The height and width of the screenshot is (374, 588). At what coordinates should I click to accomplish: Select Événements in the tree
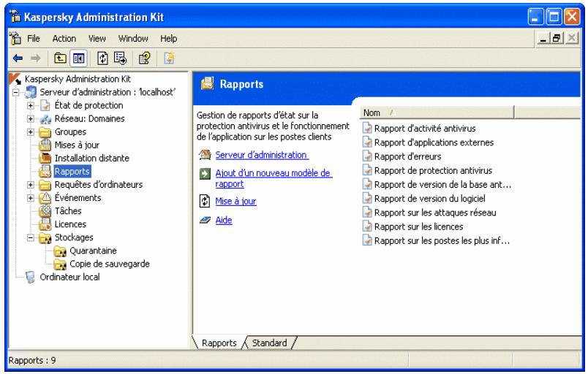tap(78, 198)
